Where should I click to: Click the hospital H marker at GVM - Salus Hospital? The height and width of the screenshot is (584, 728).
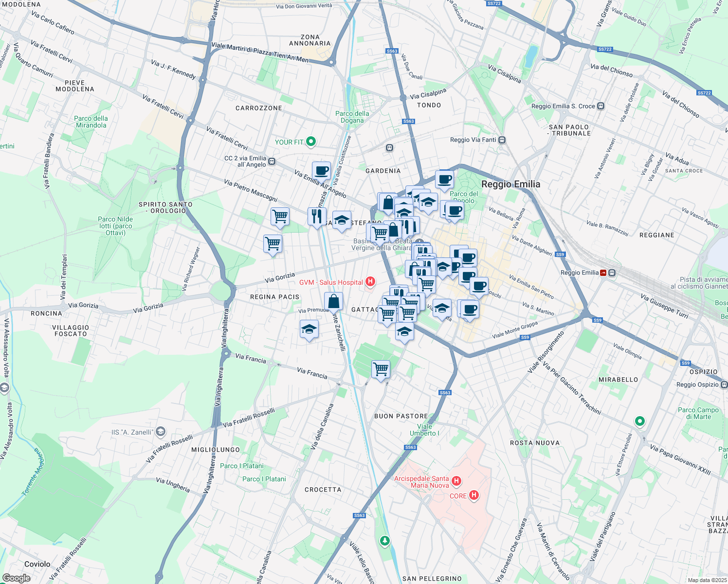click(370, 282)
